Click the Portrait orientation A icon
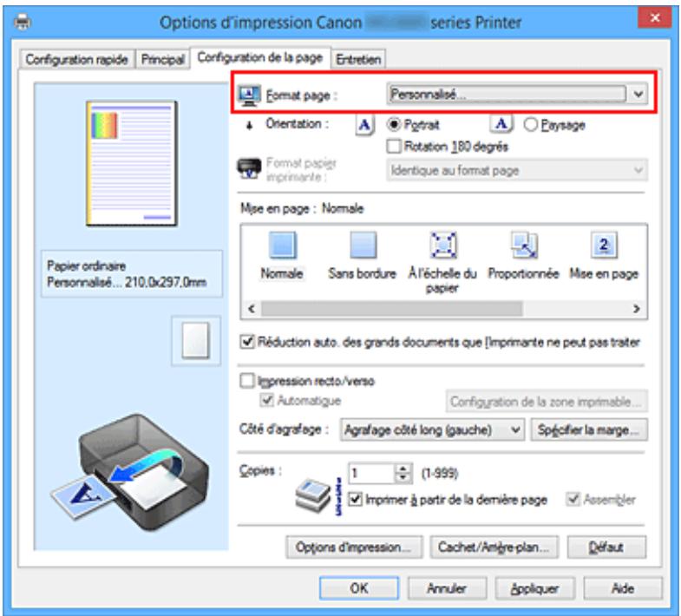 click(364, 125)
